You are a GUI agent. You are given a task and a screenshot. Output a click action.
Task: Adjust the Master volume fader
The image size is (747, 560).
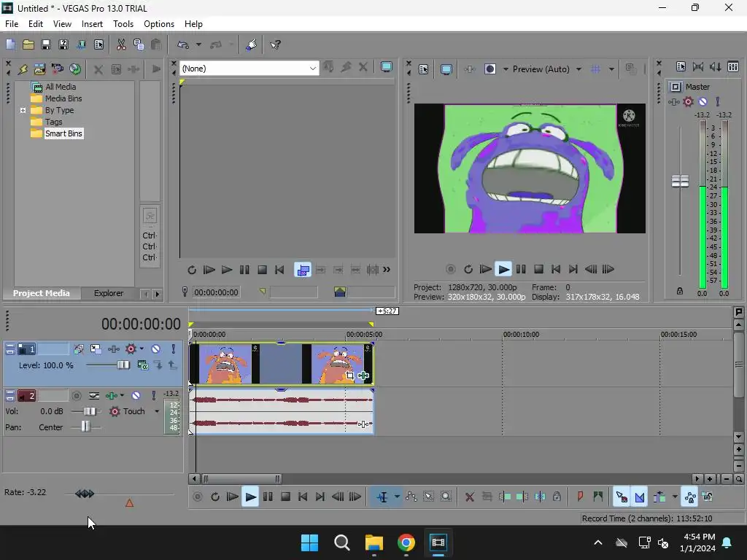680,181
